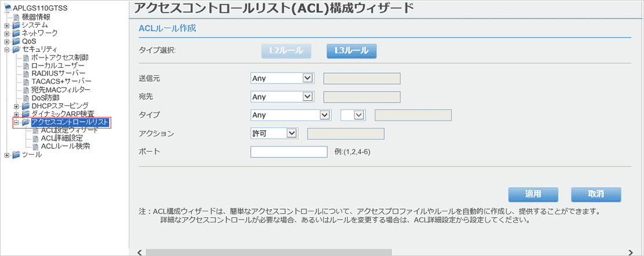644x256 pixels.
Task: Collapse the アクセスコントロールリスト tree node
Action: 16,122
